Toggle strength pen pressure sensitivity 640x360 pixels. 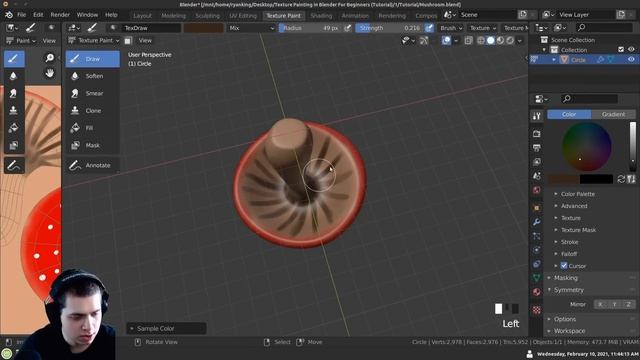point(429,28)
